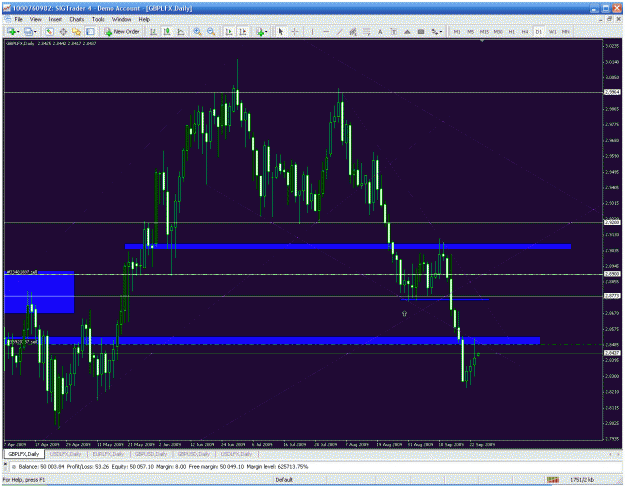Expand the New Chart dropdown arrow
Viewport: 625px width, 486px height.
(18, 32)
